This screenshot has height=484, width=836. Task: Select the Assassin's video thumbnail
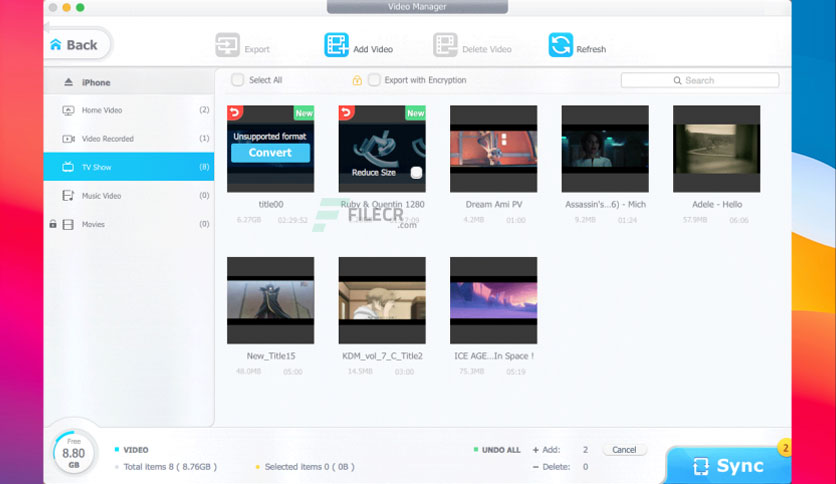coord(605,149)
